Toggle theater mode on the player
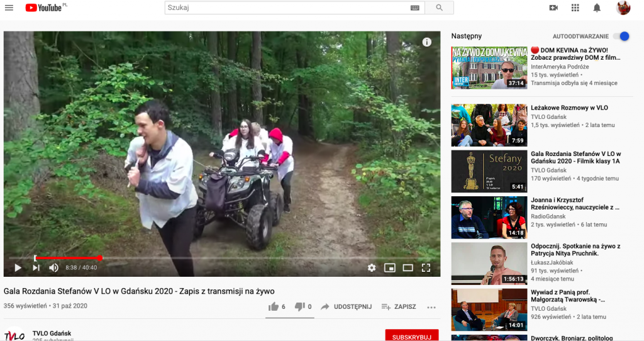Viewport: 644px width, 341px height. coord(408,267)
